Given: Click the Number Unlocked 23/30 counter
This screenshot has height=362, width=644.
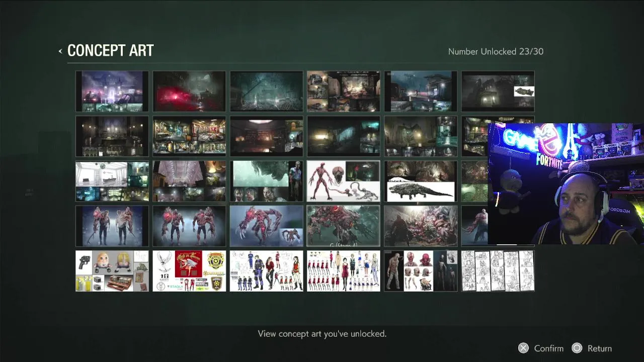Looking at the screenshot, I should 496,51.
